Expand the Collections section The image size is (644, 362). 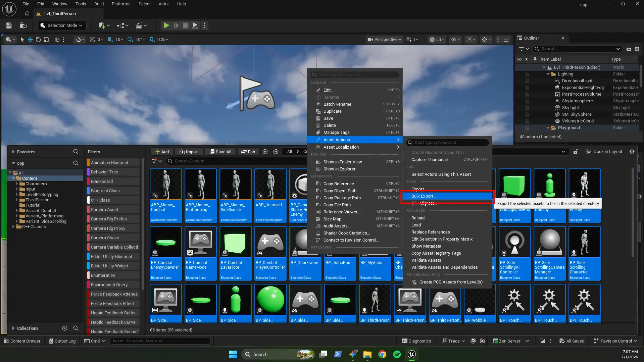coord(13,328)
